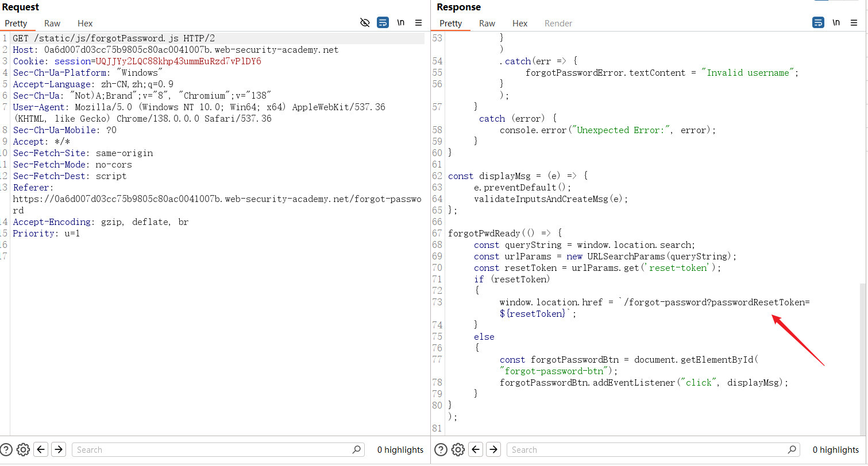Go to next match in Request search
The height and width of the screenshot is (466, 868).
click(58, 449)
